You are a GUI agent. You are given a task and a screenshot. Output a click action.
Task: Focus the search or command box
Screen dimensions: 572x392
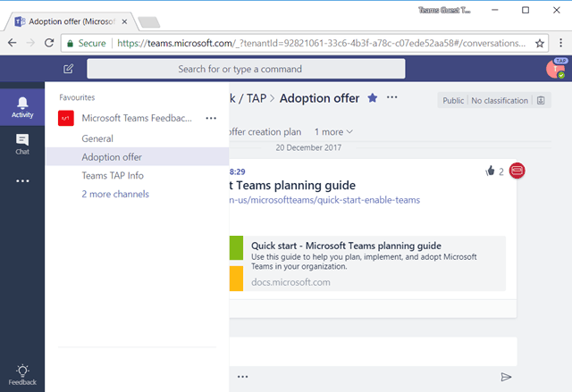point(246,69)
